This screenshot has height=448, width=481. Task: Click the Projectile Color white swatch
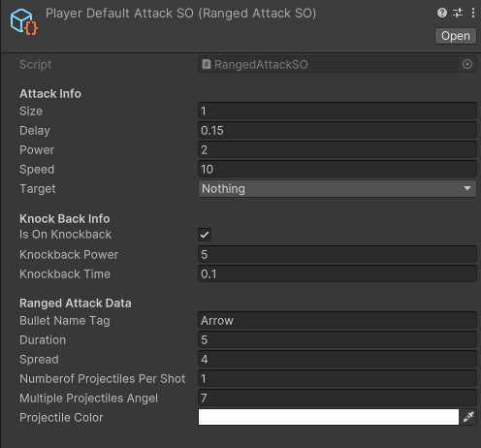329,417
